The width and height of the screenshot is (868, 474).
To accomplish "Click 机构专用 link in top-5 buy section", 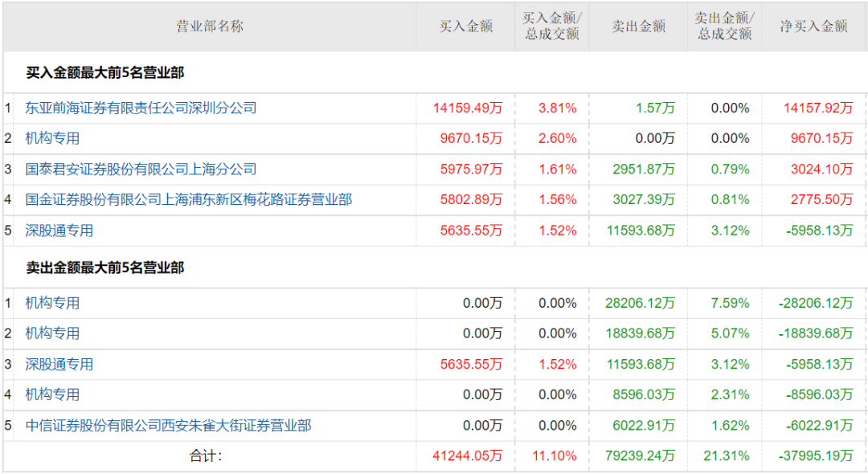I will [x=53, y=138].
